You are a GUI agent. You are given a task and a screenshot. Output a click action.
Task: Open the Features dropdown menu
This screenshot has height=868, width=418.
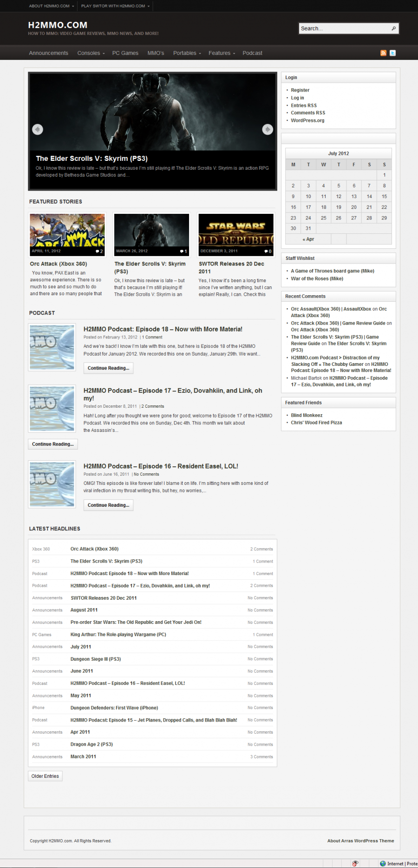click(x=222, y=53)
